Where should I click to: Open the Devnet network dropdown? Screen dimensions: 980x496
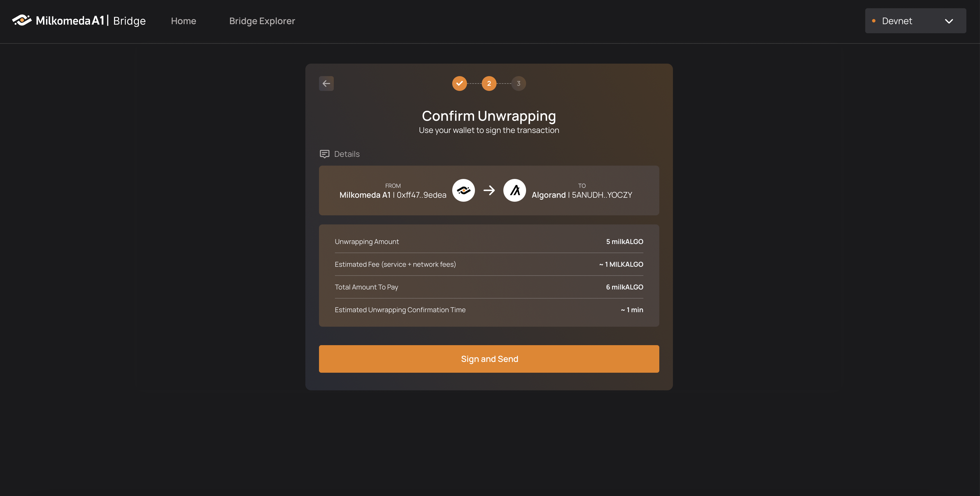(x=915, y=21)
